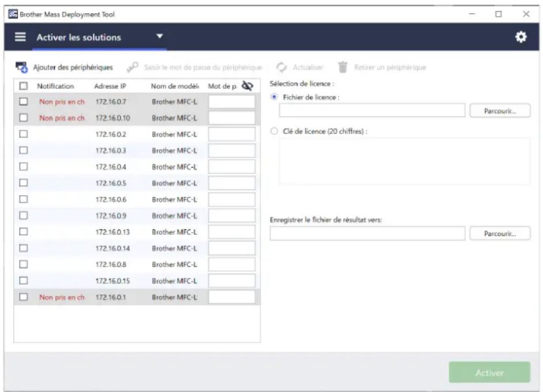Viewport: 543px width, 392px height.
Task: Check the box for device 172.16.0.6
Action: click(x=23, y=199)
